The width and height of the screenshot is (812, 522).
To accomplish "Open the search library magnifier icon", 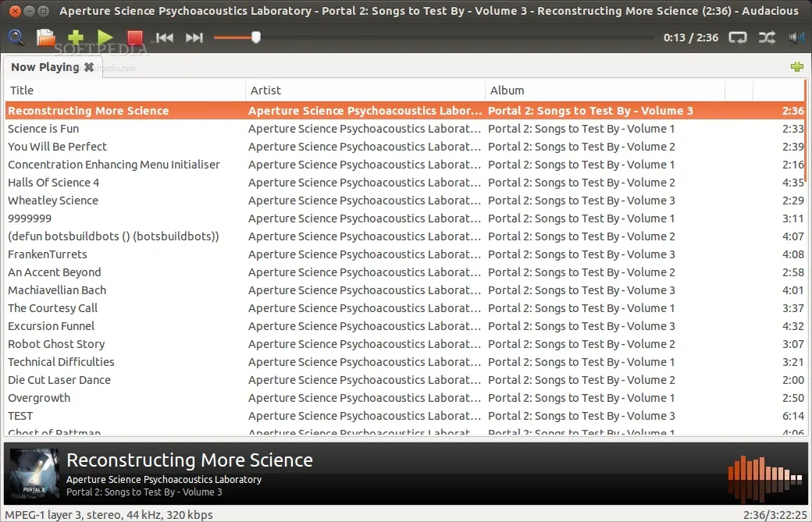I will coord(16,37).
